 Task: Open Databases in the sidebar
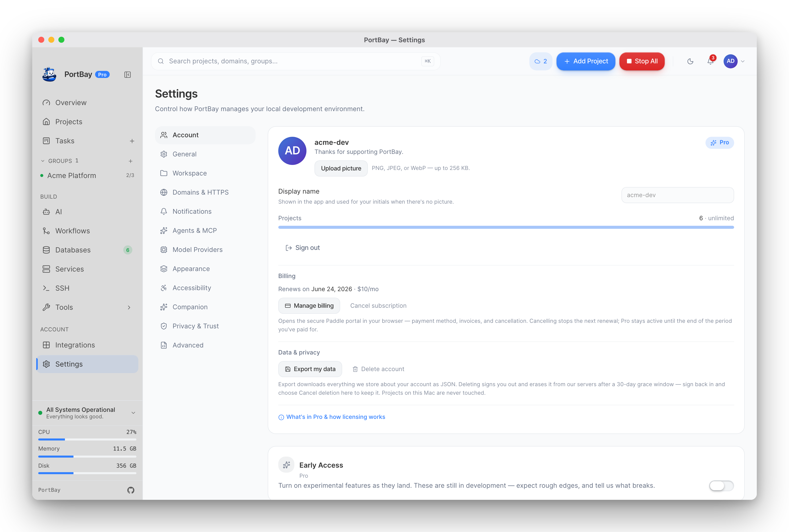pos(87,250)
